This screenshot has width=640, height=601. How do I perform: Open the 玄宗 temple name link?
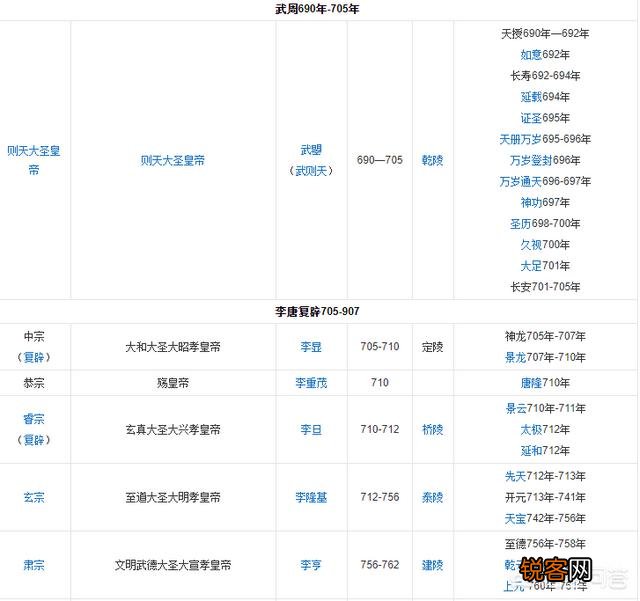tap(34, 497)
